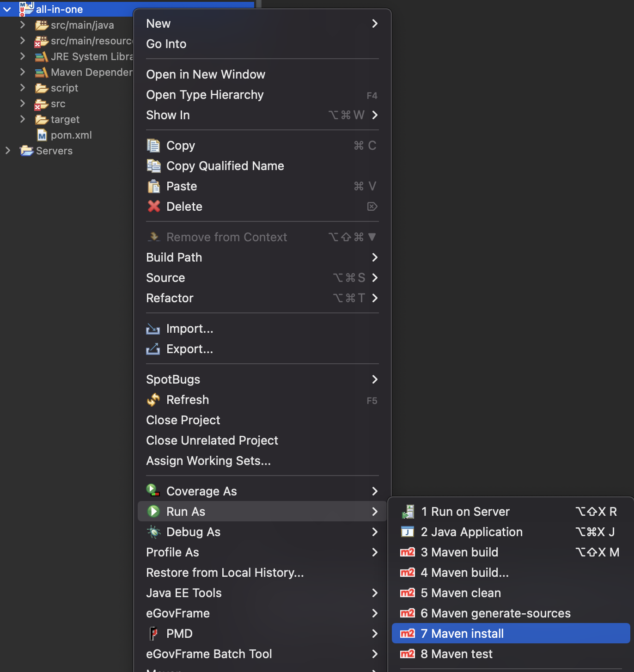Click the red Delete X icon
The width and height of the screenshot is (634, 672).
pos(153,207)
